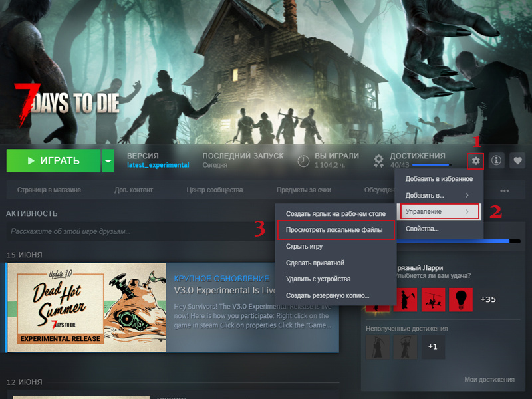
Task: Open Центр сообщества tab
Action: pos(215,190)
